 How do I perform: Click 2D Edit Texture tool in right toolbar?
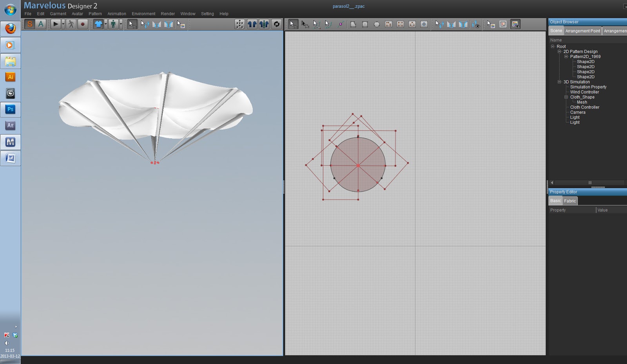(x=491, y=24)
